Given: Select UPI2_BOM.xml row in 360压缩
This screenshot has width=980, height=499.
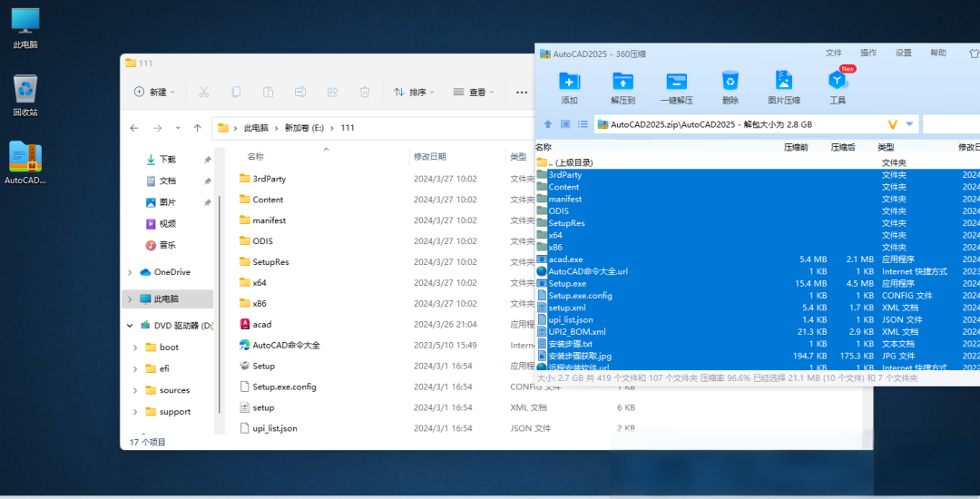Looking at the screenshot, I should click(x=758, y=332).
